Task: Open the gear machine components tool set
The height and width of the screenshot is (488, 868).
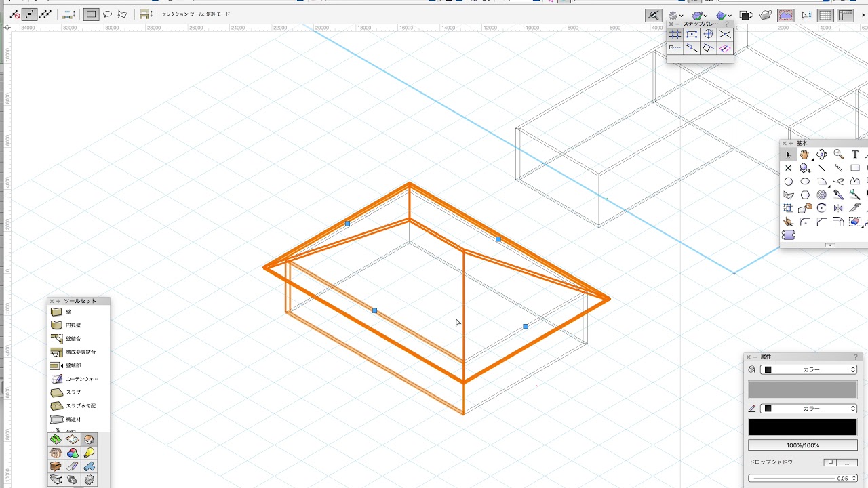Action: (89, 480)
